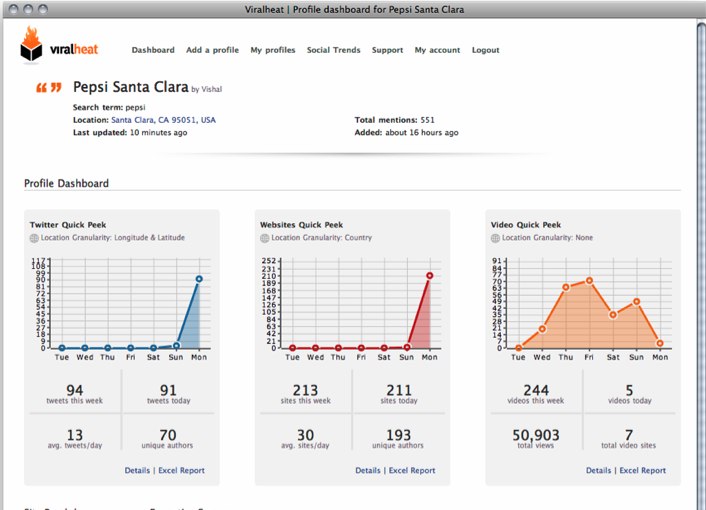Click Location Granularity: Longitude & Latitude text
The width and height of the screenshot is (706, 510).
pyautogui.click(x=113, y=238)
